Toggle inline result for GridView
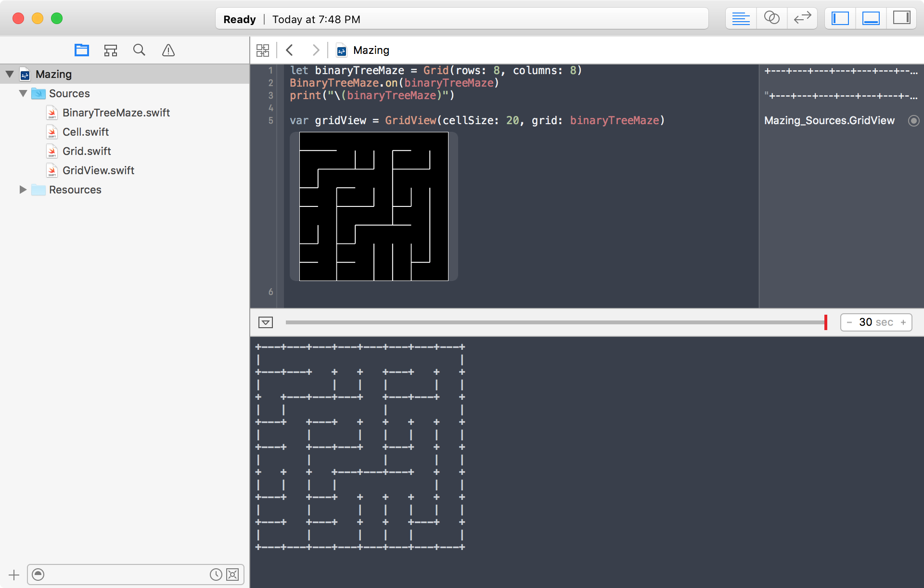 point(913,121)
